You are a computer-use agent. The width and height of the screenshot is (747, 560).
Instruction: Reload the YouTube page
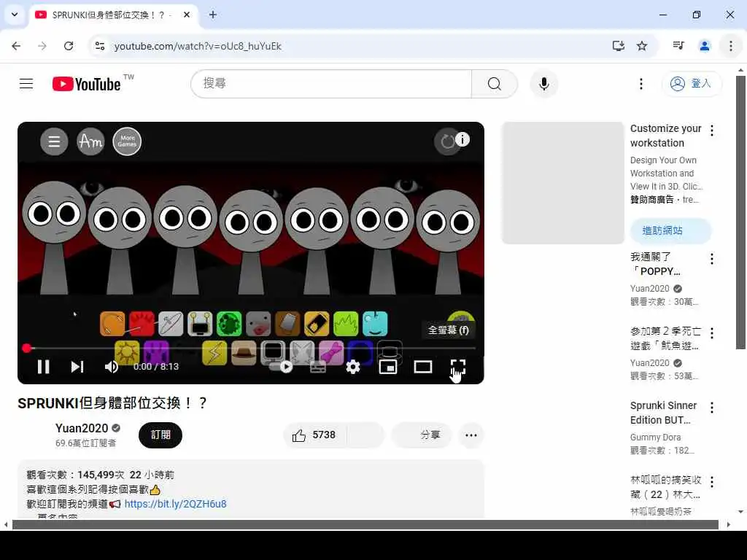point(69,46)
